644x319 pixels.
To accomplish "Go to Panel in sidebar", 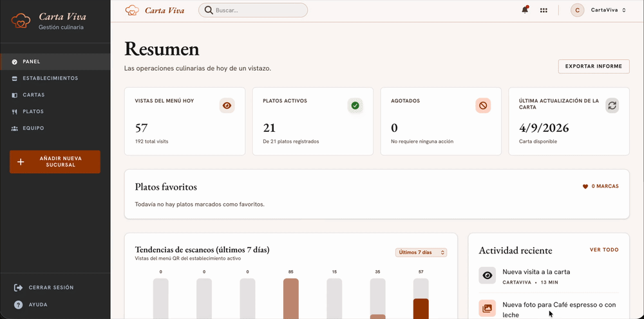I will point(55,62).
